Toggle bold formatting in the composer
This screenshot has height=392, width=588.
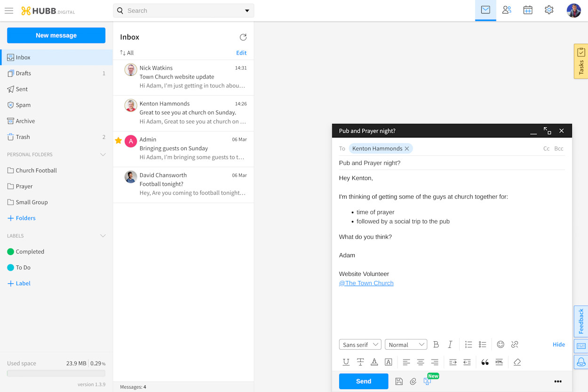[x=436, y=344]
